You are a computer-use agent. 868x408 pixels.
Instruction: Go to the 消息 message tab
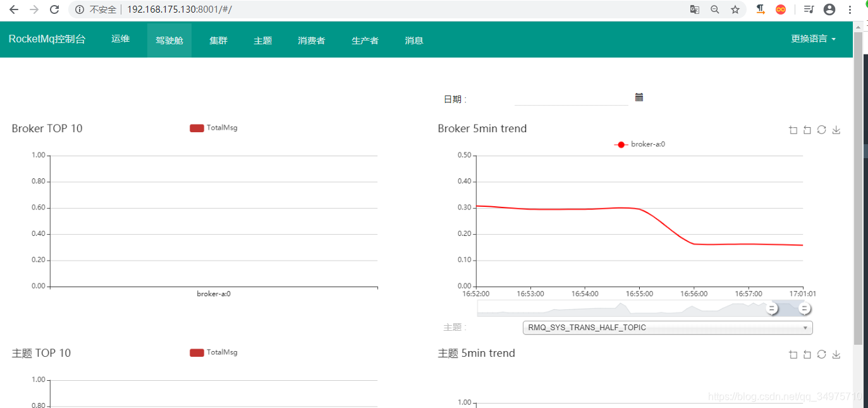point(414,40)
